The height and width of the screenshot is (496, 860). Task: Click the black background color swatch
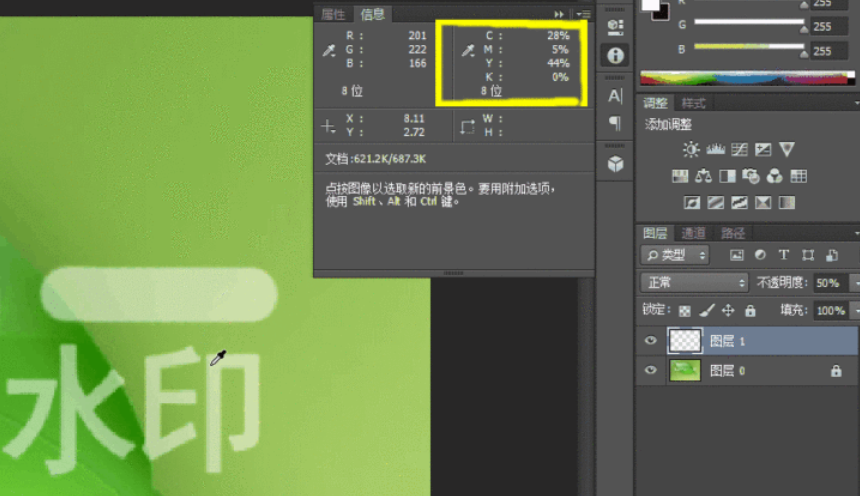(x=663, y=13)
